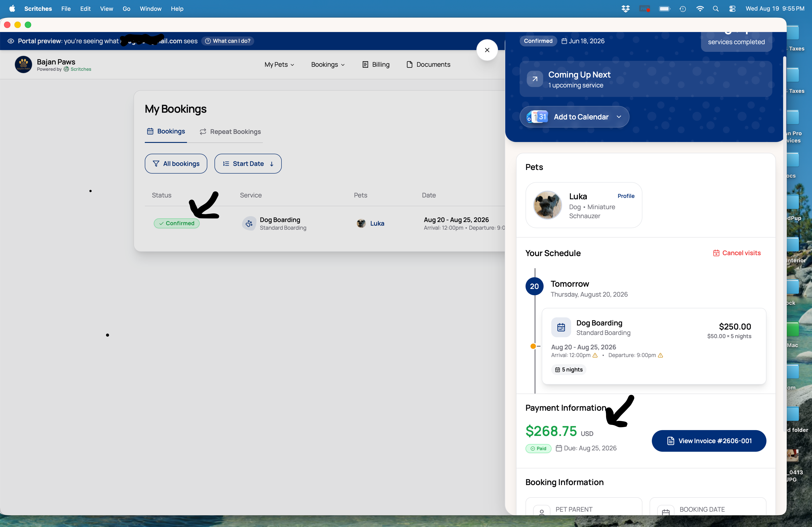Click the Coming Up Next heading
This screenshot has height=527, width=812.
(x=579, y=75)
